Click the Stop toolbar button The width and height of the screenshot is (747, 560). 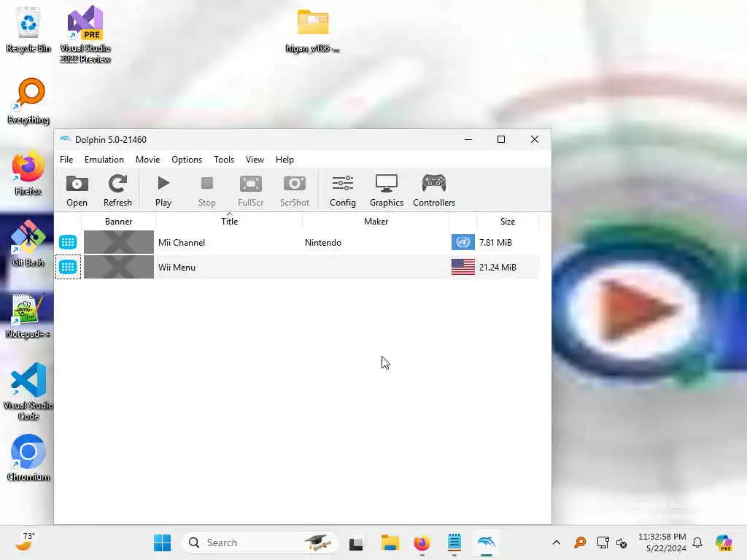[x=206, y=190]
